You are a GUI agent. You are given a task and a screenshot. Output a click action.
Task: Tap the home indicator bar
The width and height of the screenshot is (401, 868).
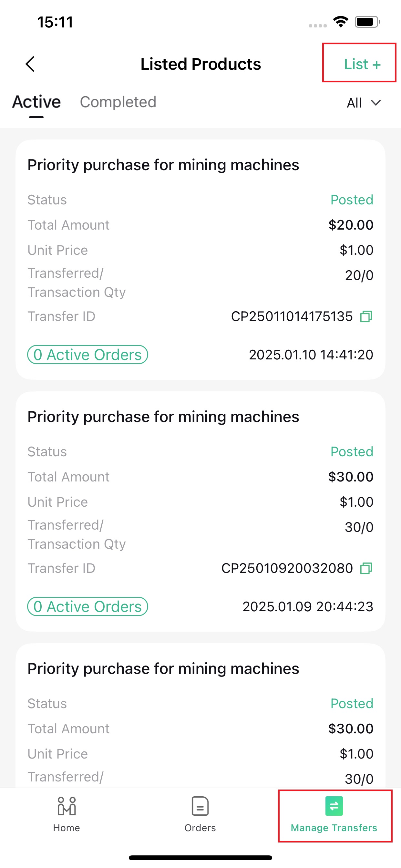click(200, 858)
